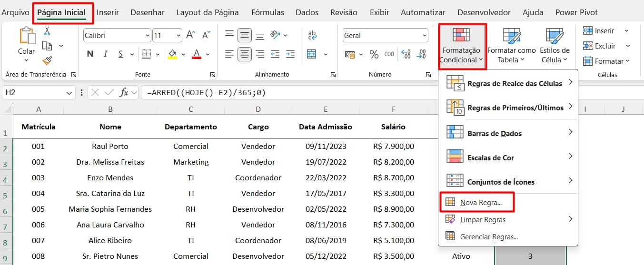
Task: Click the red font color button
Action: pyautogui.click(x=197, y=54)
